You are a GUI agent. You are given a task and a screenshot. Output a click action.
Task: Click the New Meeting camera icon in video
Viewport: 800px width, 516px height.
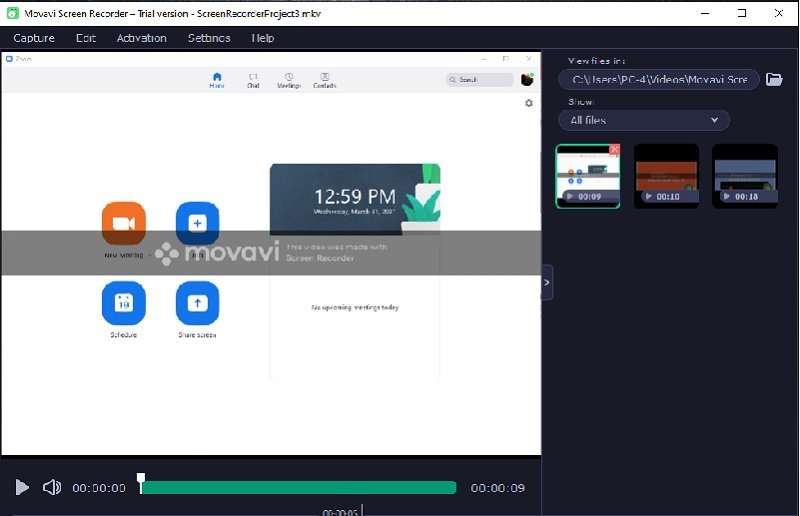click(x=124, y=223)
